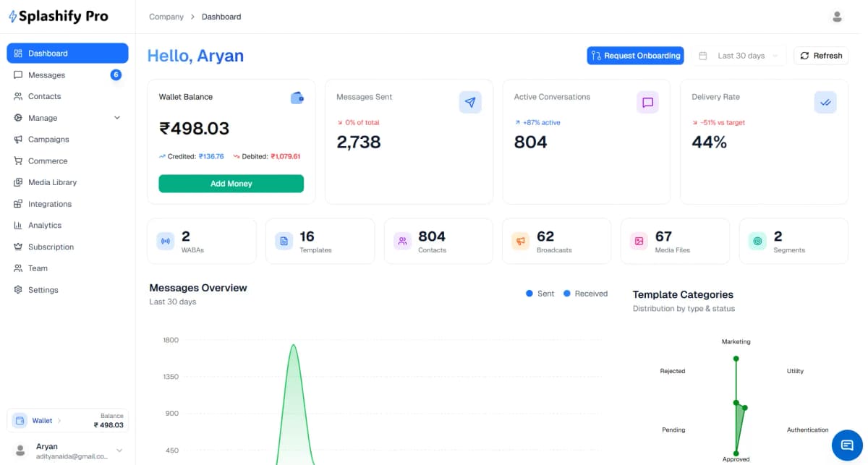Open the Last 30 days date range dropdown
The image size is (868, 465).
739,56
